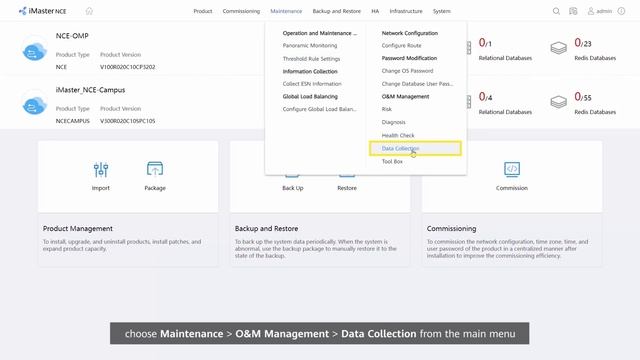The height and width of the screenshot is (360, 640).
Task: Select Threshold Rule Settings
Action: pos(311,59)
